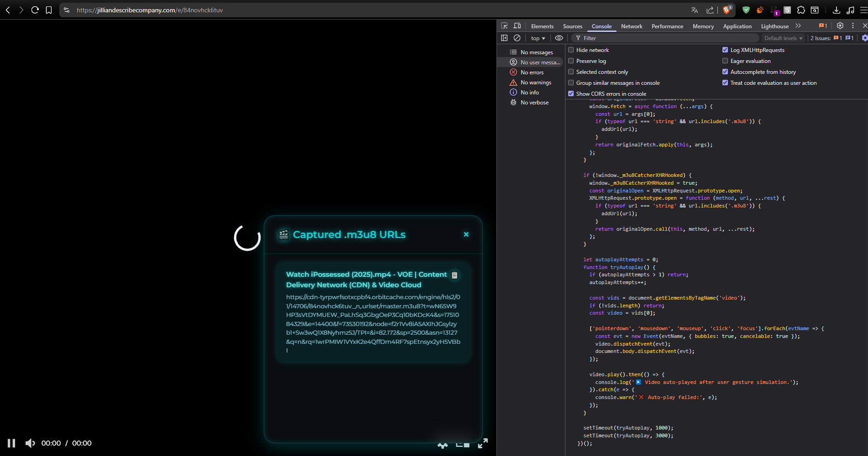Open DevTools settings gear
This screenshot has width=868, height=456.
pos(840,26)
